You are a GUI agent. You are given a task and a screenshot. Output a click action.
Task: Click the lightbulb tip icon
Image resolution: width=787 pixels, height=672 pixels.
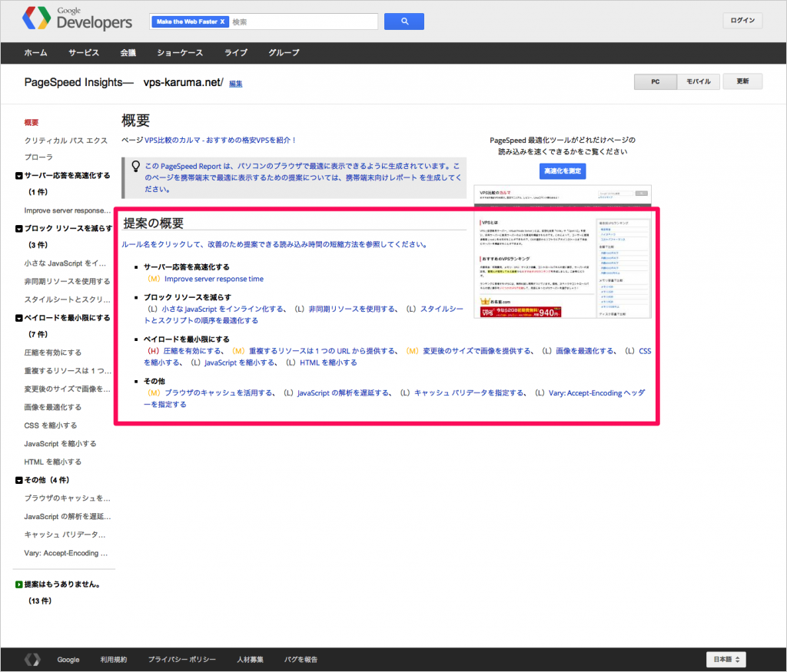point(135,167)
